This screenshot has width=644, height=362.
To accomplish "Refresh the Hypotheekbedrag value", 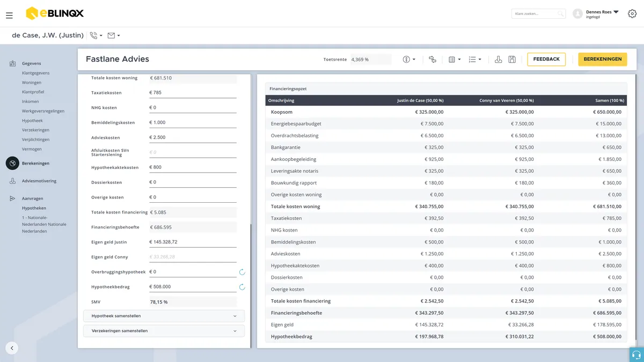I will (x=242, y=287).
